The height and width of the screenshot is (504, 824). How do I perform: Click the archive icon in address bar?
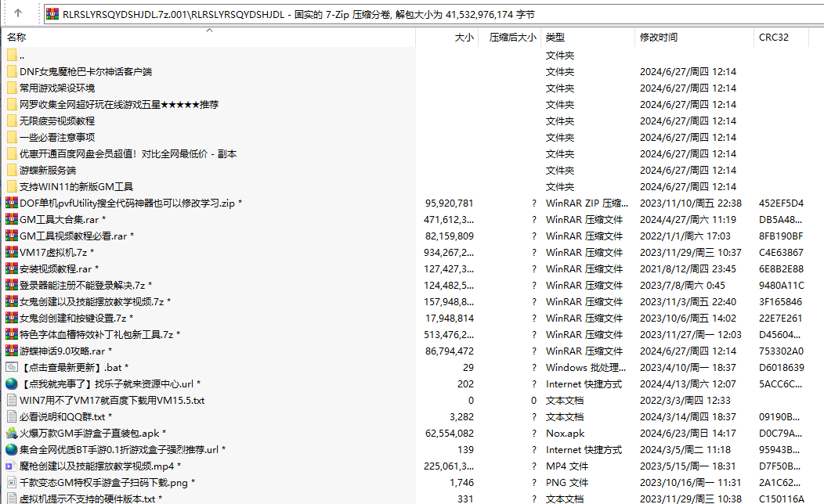pos(52,13)
